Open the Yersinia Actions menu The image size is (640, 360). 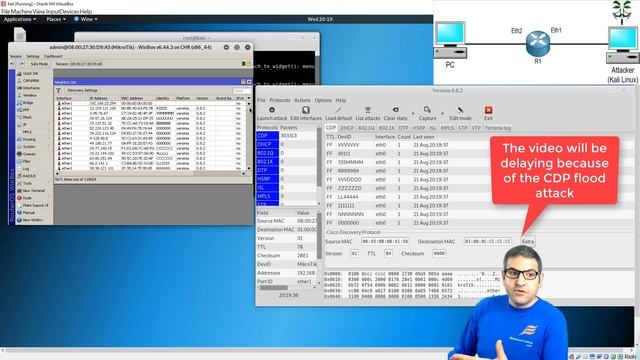point(302,100)
